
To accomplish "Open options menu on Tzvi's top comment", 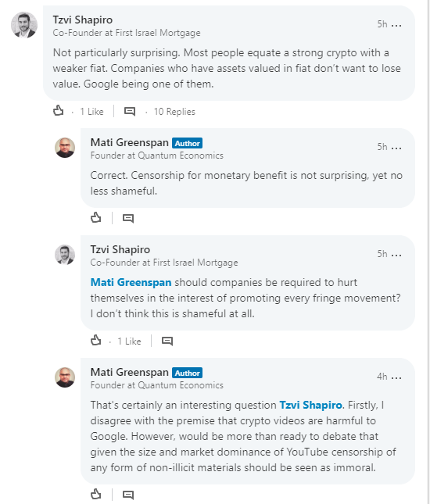I will tap(396, 25).
